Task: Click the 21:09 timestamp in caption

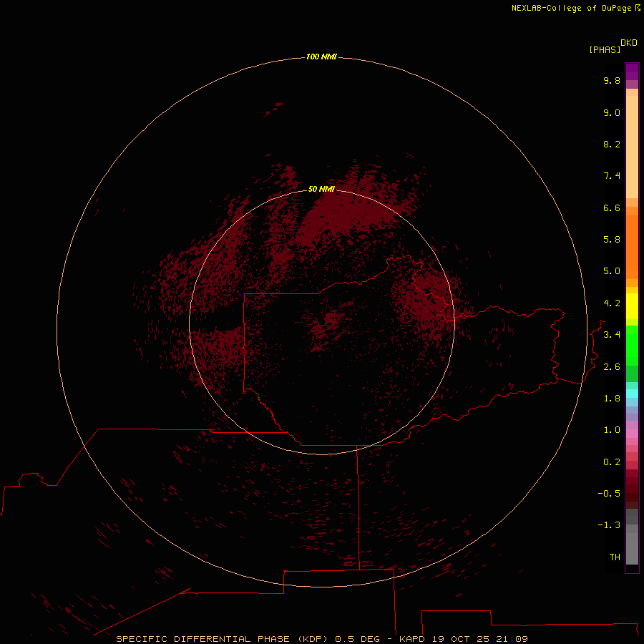Action: tap(512, 639)
